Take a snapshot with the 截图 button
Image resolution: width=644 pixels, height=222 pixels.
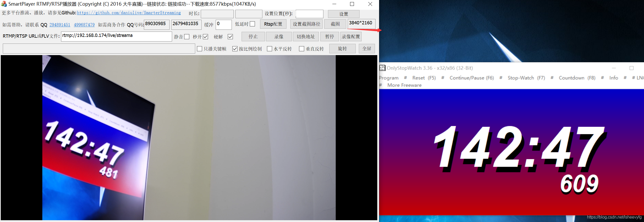pos(335,24)
